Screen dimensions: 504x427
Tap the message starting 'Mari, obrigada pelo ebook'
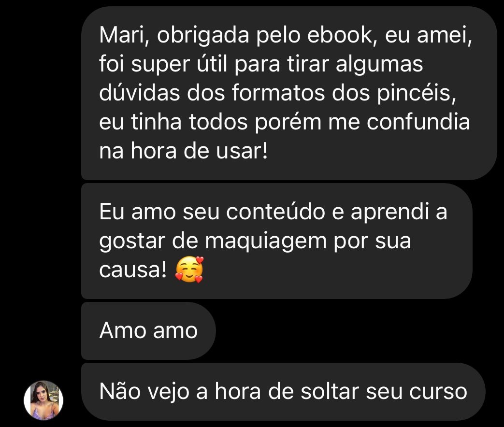coord(289,93)
